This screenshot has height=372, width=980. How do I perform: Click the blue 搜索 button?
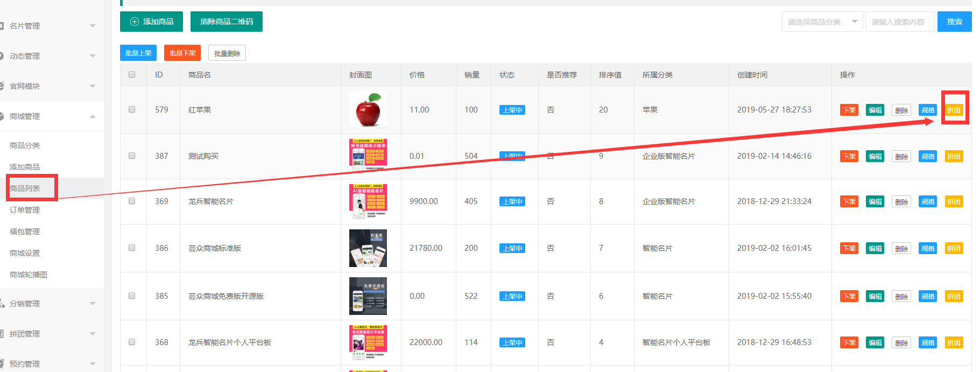pos(954,22)
